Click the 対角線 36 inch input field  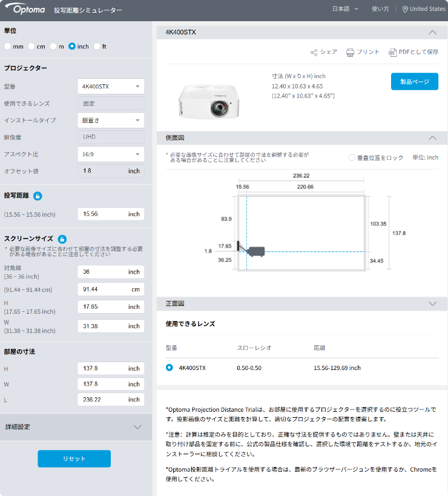(x=111, y=272)
